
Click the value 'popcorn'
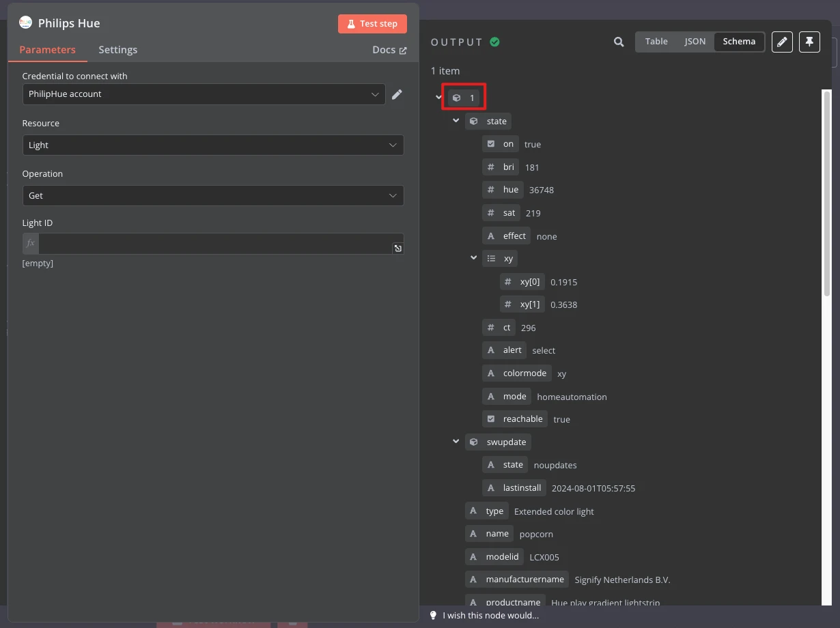(536, 534)
